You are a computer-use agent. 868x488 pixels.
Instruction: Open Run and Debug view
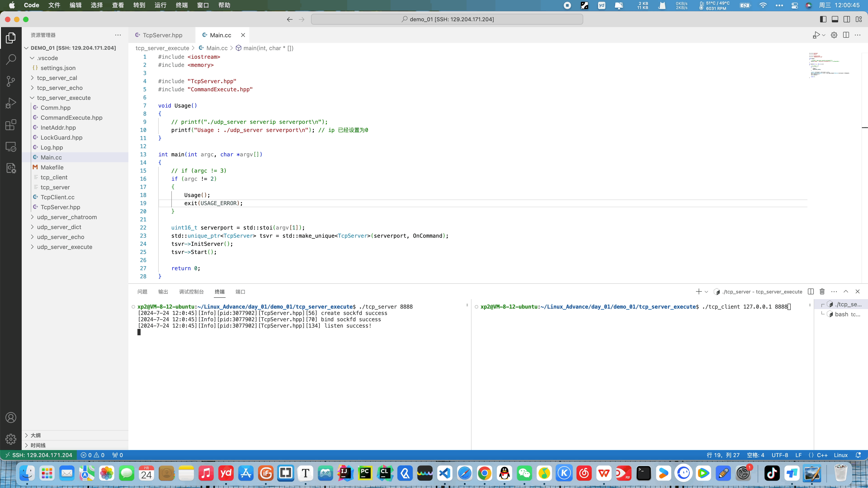(x=11, y=103)
